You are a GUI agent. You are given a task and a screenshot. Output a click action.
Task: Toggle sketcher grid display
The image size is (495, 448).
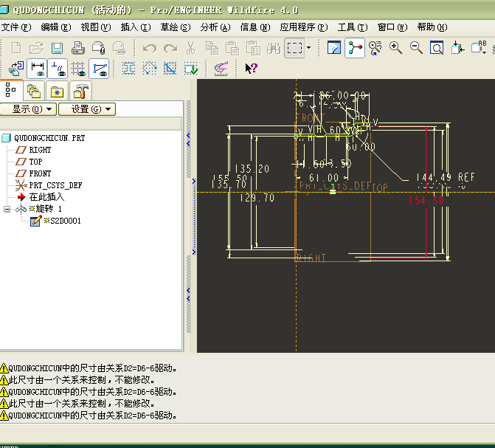pos(78,69)
